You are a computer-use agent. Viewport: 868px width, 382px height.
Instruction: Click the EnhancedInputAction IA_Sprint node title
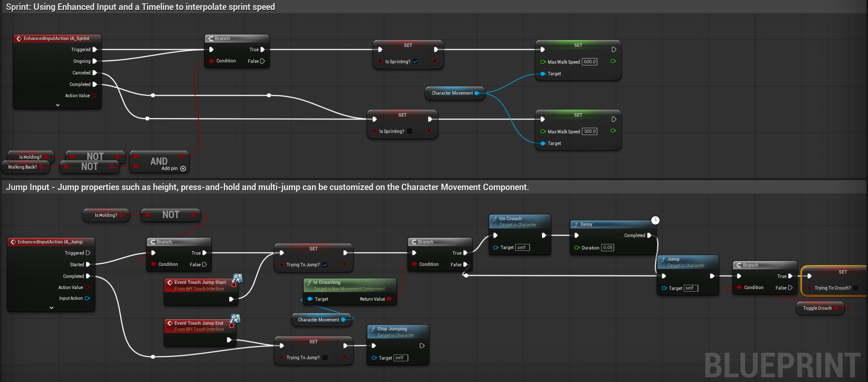[57, 38]
